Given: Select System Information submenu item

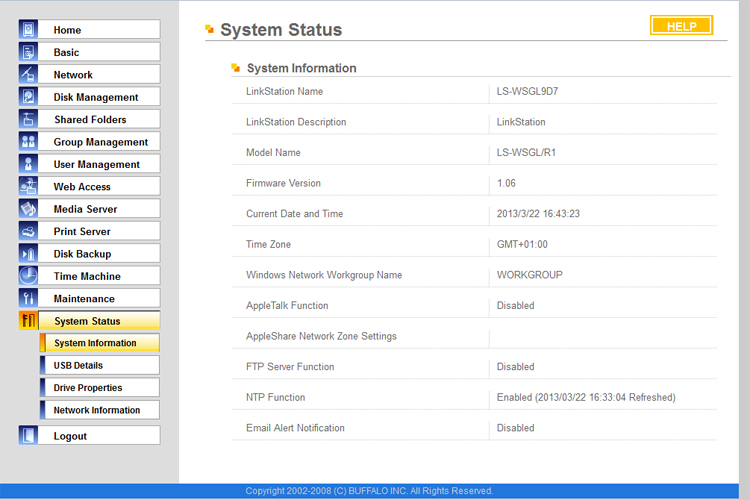Looking at the screenshot, I should 100,343.
